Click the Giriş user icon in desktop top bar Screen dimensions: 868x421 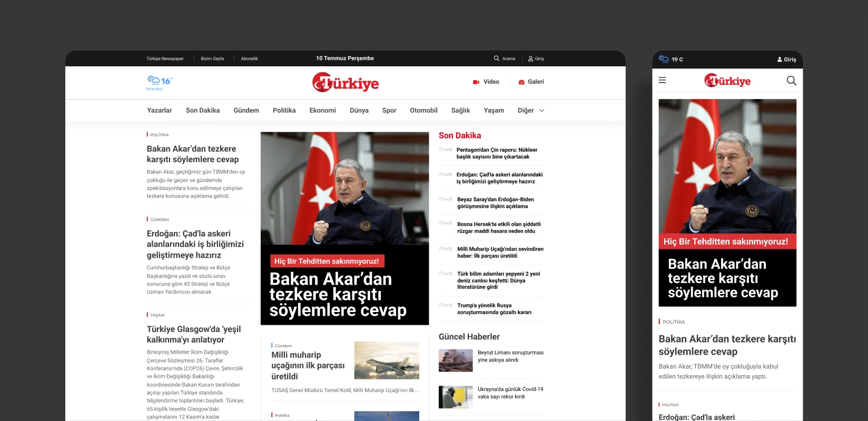[530, 58]
